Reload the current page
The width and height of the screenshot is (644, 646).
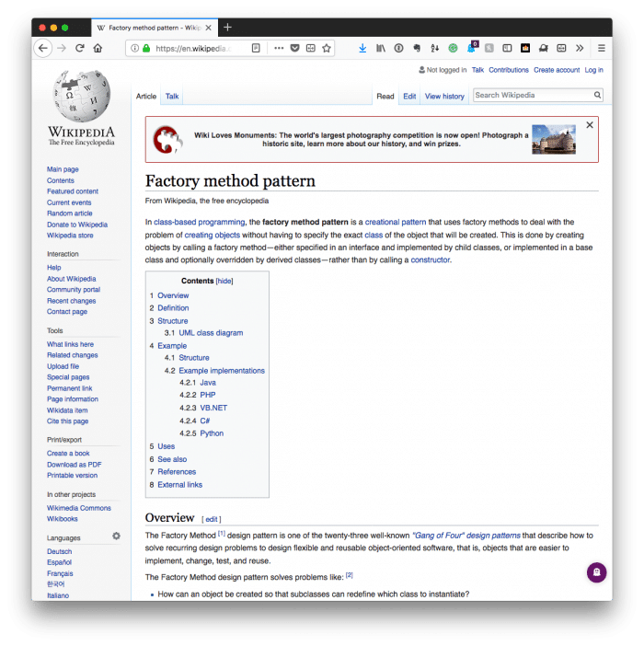pos(80,48)
